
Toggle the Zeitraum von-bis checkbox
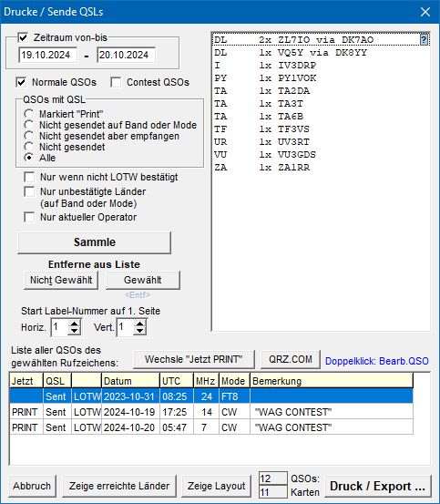click(x=23, y=37)
